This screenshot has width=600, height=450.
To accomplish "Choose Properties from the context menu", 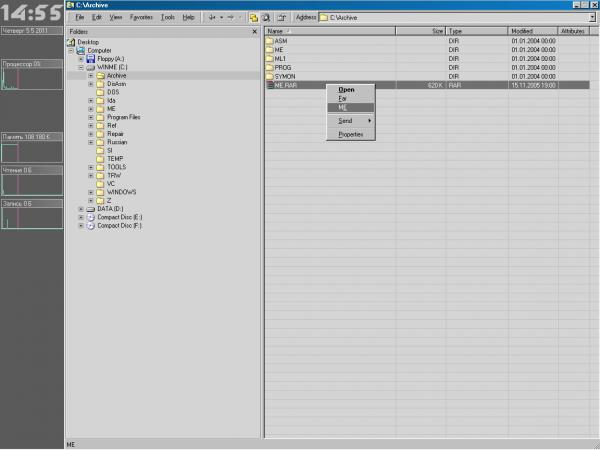I will pyautogui.click(x=350, y=133).
